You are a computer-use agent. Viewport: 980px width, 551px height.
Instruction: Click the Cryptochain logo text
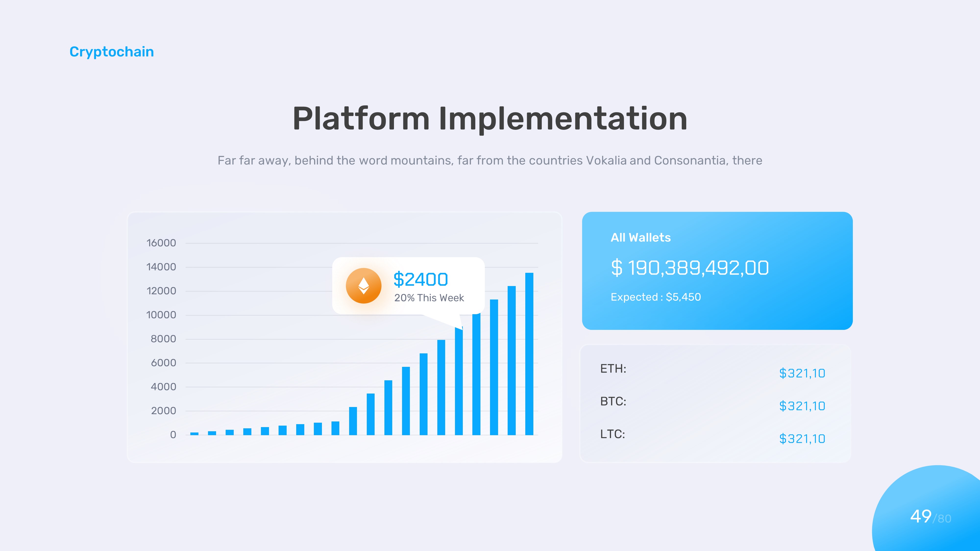pos(111,52)
